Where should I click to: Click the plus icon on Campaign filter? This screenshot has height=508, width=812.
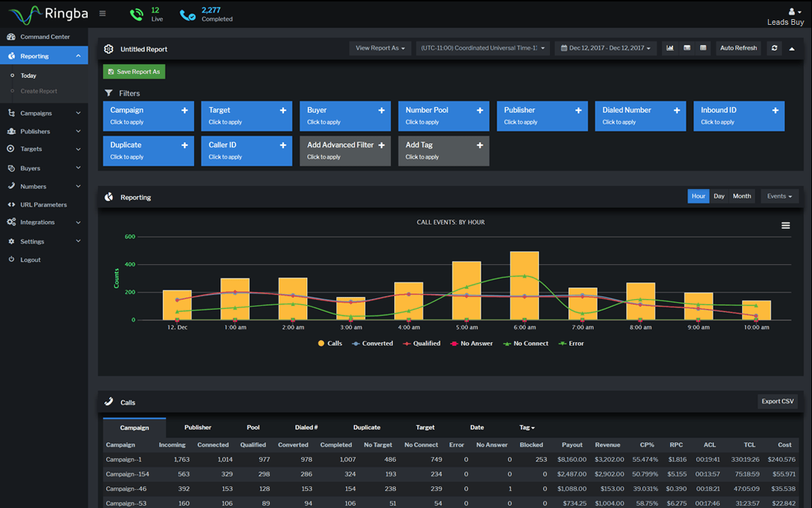coord(184,111)
